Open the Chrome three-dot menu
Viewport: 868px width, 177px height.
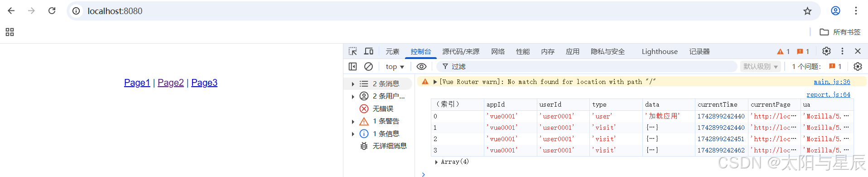[x=856, y=11]
